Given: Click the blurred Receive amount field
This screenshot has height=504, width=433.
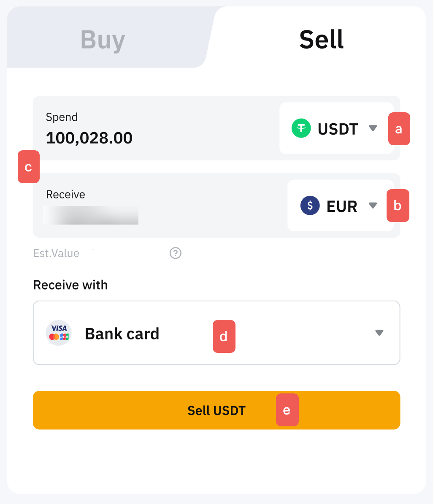Looking at the screenshot, I should pyautogui.click(x=91, y=215).
